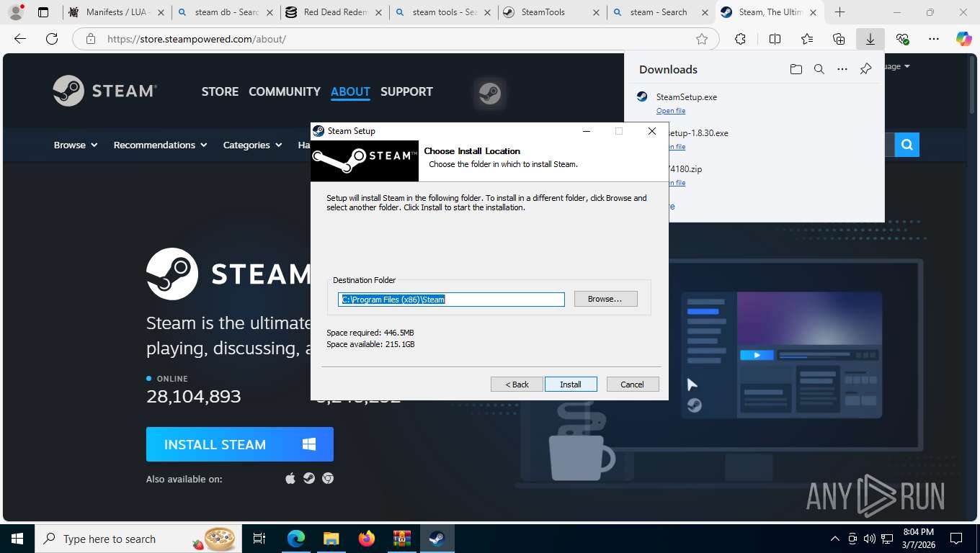The height and width of the screenshot is (553, 980).
Task: Switch to the Red Dead Redemption tab
Action: coord(334,12)
